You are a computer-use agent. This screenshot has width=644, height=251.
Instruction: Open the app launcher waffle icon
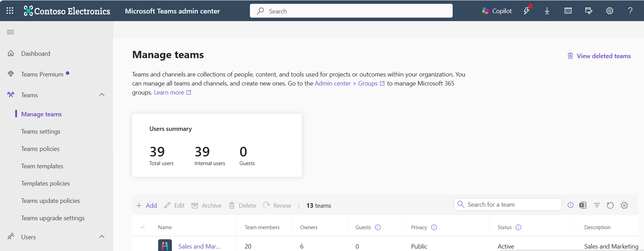(x=10, y=11)
